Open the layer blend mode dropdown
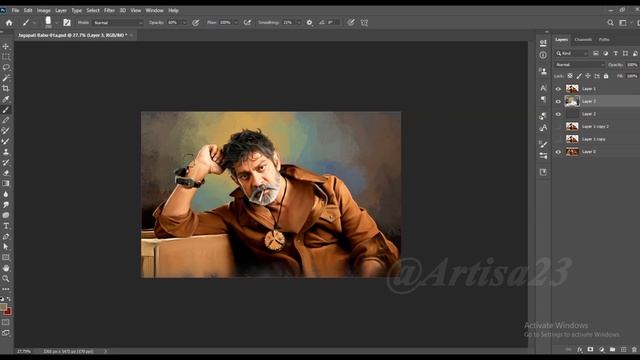 tap(579, 65)
